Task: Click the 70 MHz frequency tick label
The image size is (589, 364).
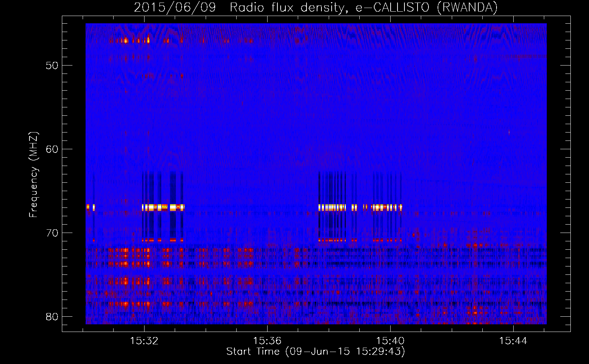Action: coord(52,233)
